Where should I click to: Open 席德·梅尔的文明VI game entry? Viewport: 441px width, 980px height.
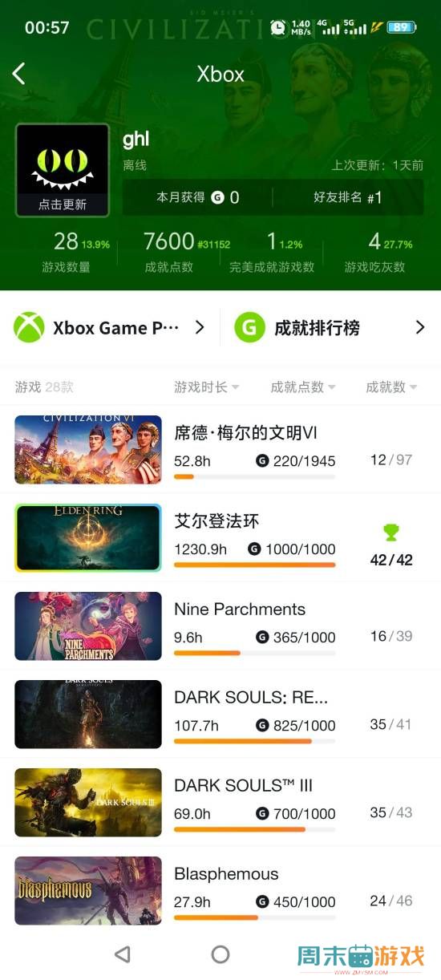[x=220, y=449]
